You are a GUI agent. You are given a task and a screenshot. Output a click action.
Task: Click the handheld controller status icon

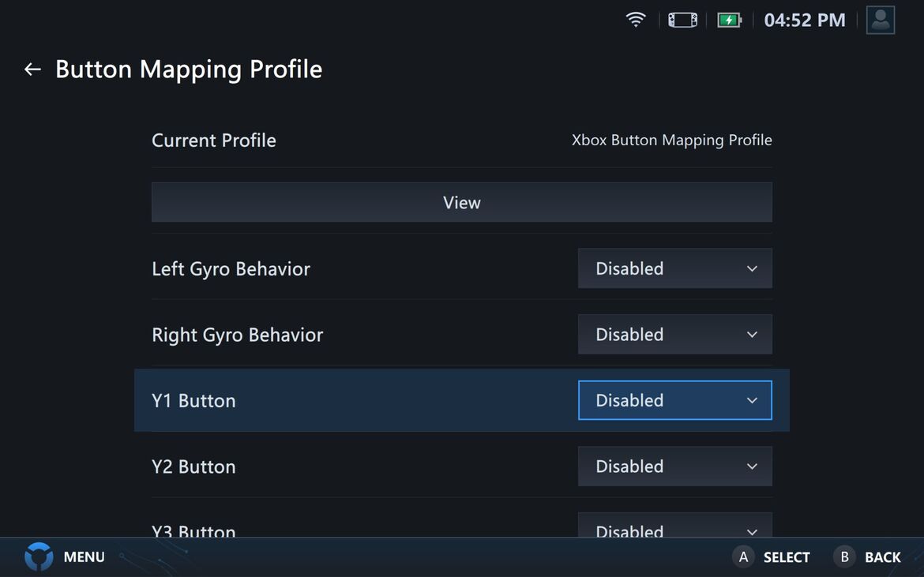pos(682,20)
